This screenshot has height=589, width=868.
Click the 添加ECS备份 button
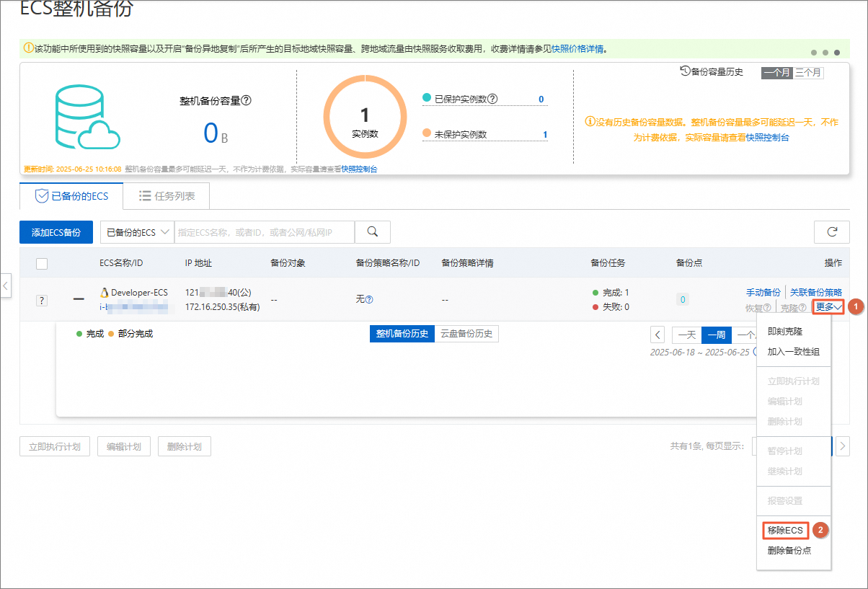pyautogui.click(x=56, y=232)
